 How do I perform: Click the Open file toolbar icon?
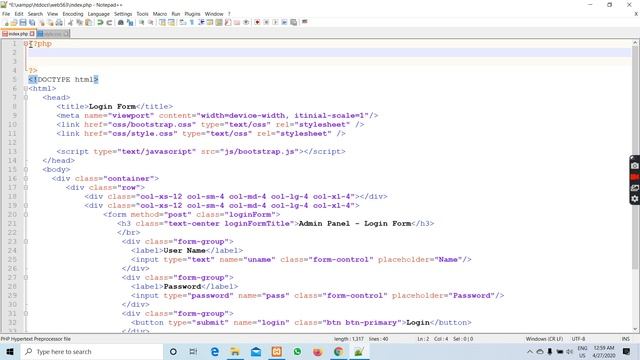(x=13, y=22)
